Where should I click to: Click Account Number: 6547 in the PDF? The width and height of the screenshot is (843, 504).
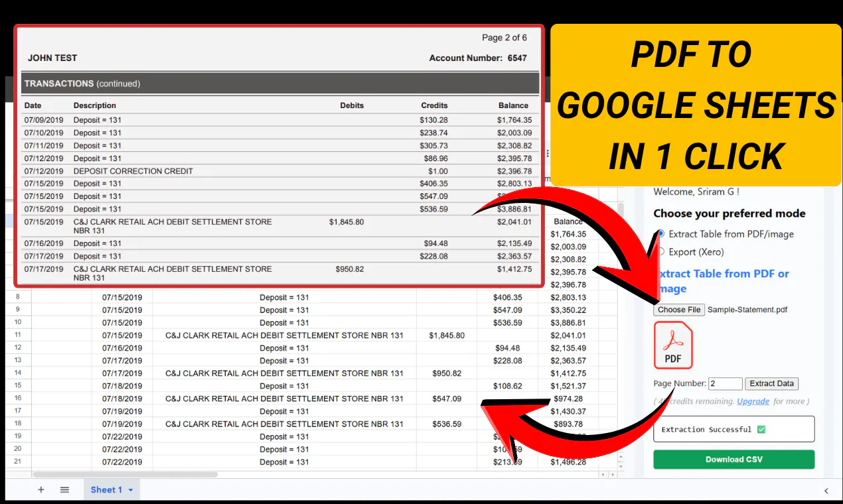click(478, 58)
